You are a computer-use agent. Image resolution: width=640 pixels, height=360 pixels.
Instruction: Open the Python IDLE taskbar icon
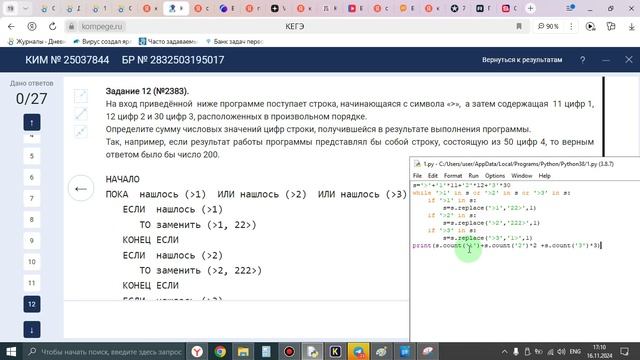pyautogui.click(x=312, y=351)
